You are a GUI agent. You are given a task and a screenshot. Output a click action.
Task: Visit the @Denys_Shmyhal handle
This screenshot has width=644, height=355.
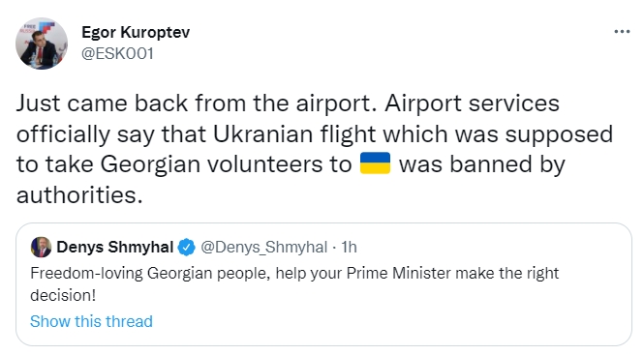(x=263, y=248)
